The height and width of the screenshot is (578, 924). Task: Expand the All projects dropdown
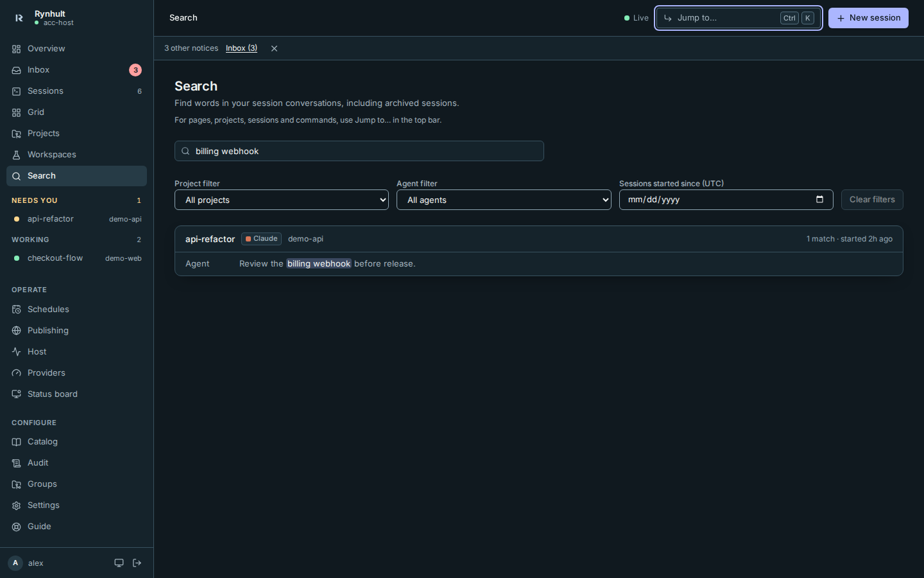click(x=282, y=200)
